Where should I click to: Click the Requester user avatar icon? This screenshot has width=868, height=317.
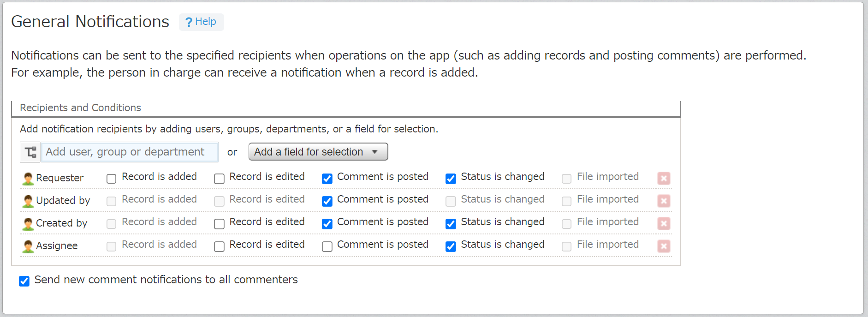(28, 179)
